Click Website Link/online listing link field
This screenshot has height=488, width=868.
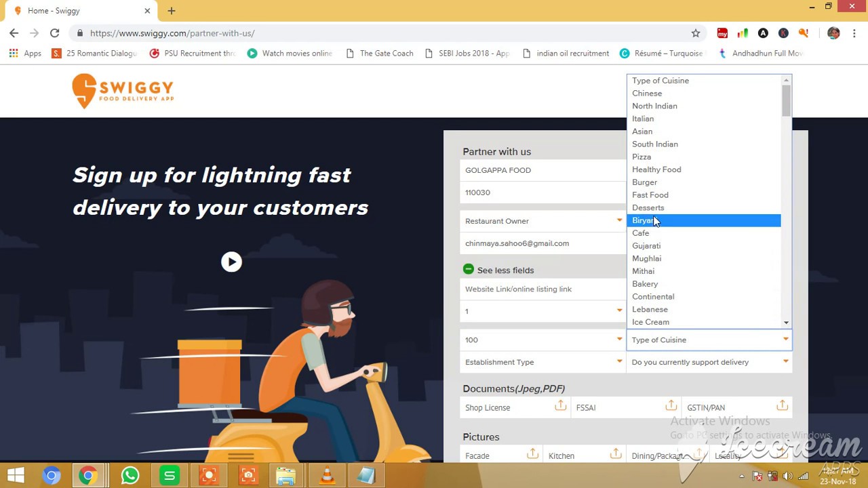543,289
